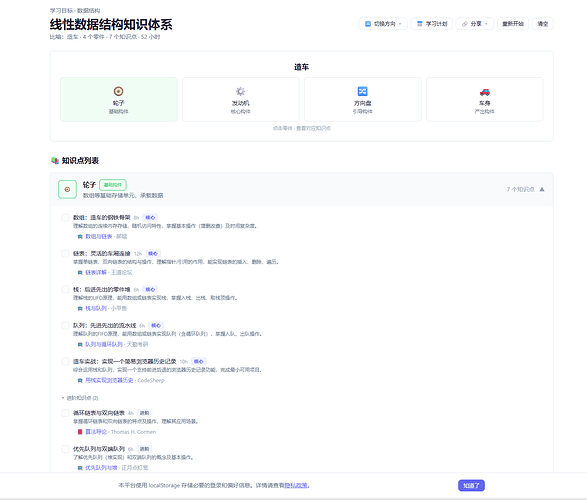Dismiss the notice with 知道了 button
The image size is (587, 500).
click(471, 485)
